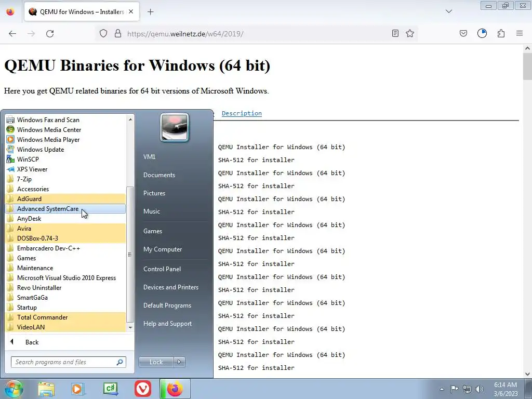The height and width of the screenshot is (399, 532).
Task: Click the Firefox back arrow
Action: [12, 34]
